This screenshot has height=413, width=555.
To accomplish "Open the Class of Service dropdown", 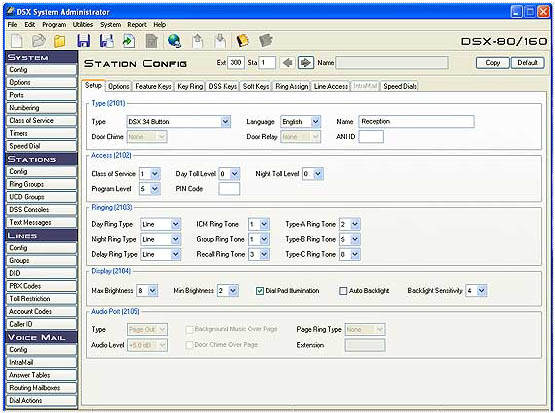I will [155, 174].
